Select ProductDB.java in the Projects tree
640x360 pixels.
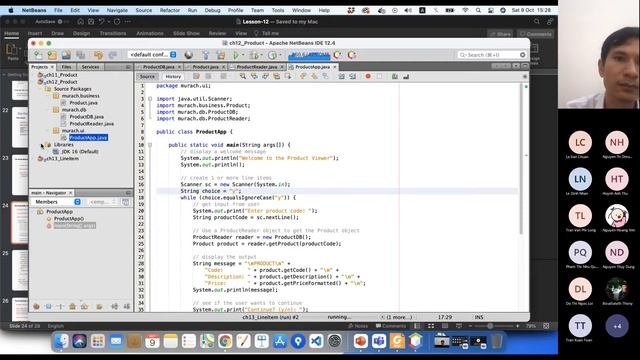click(x=87, y=117)
